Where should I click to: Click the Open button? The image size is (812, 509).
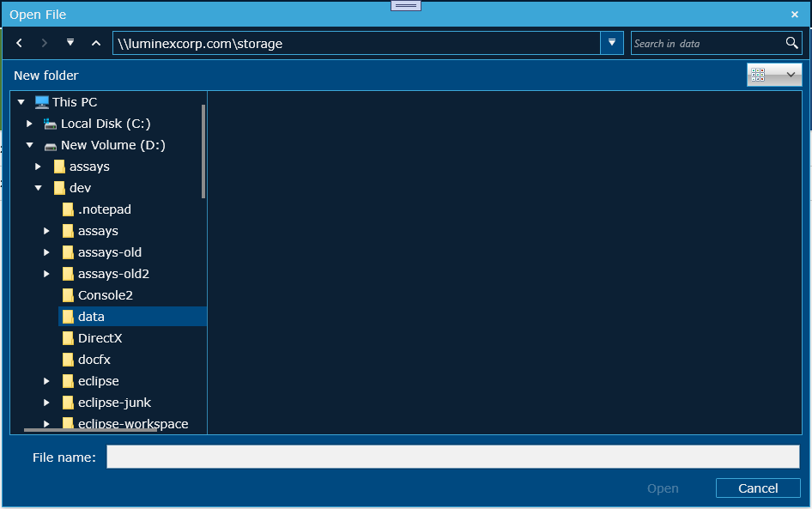(663, 488)
